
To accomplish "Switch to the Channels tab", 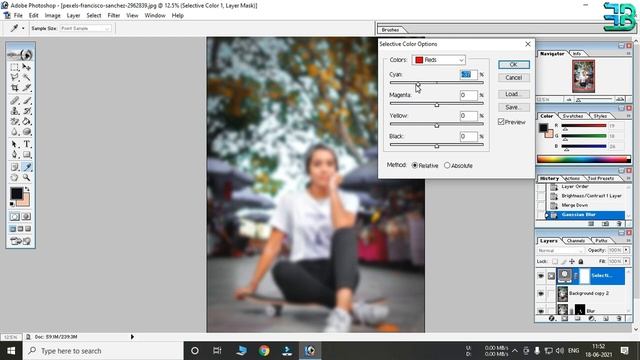I will coord(576,241).
